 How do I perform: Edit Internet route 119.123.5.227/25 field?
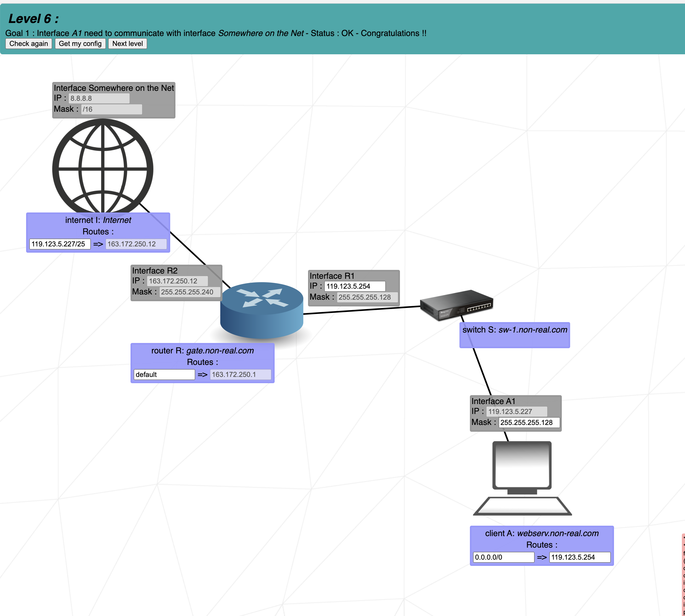tap(60, 244)
